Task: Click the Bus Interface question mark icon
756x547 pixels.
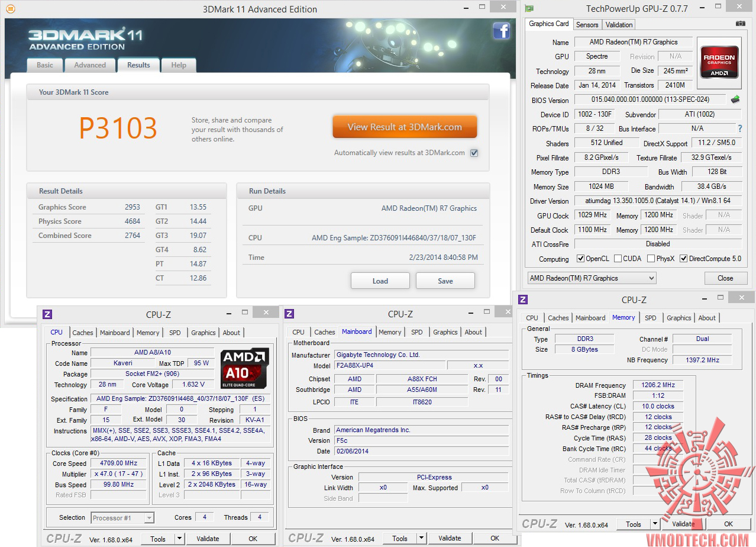Action: 739,128
